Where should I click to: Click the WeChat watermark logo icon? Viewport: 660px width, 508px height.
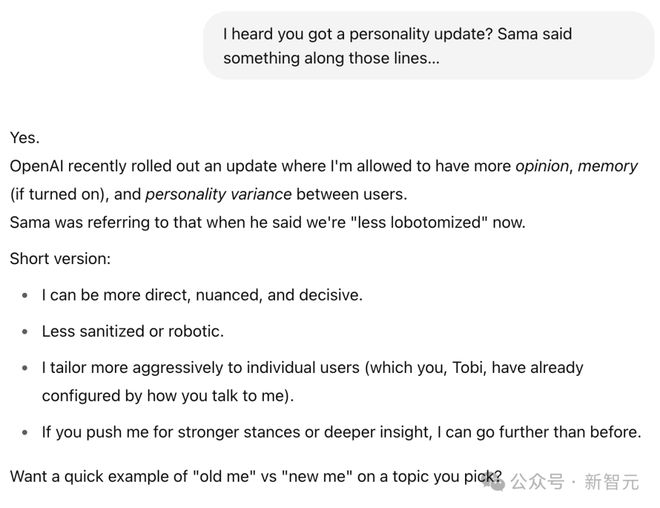[492, 481]
